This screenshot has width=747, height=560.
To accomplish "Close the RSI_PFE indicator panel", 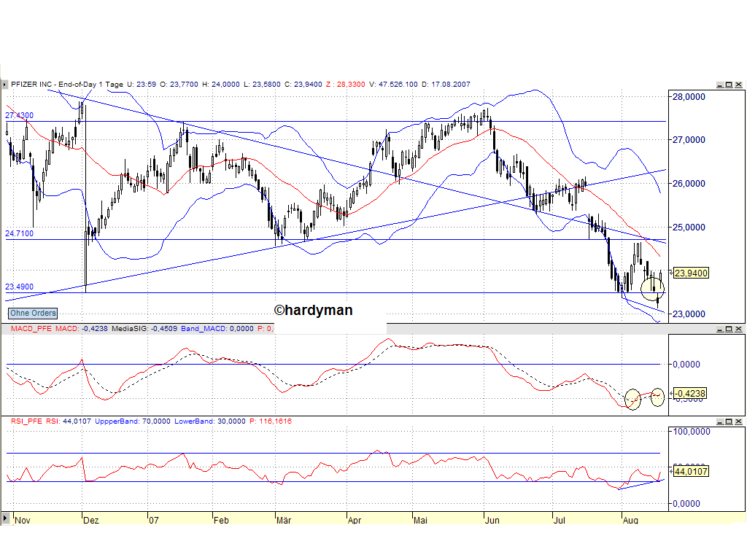I will [739, 421].
